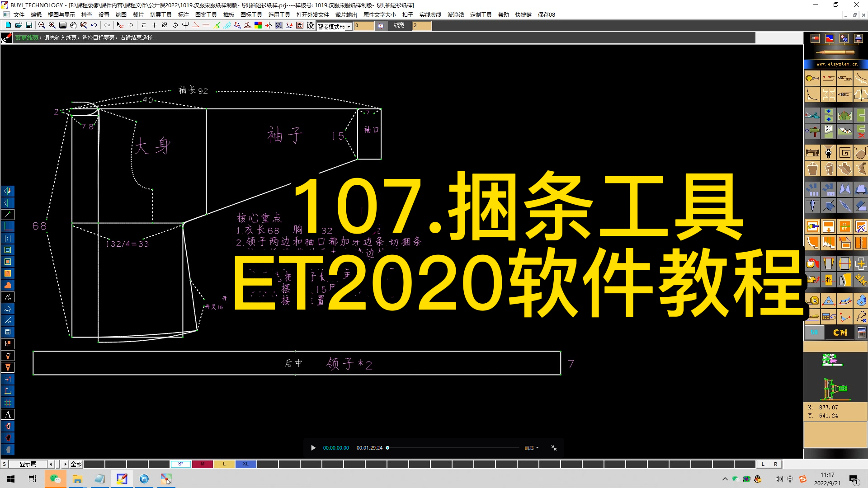Click the left sidebar save-disk icon
Viewport: 868px width, 488px height.
(x=8, y=332)
